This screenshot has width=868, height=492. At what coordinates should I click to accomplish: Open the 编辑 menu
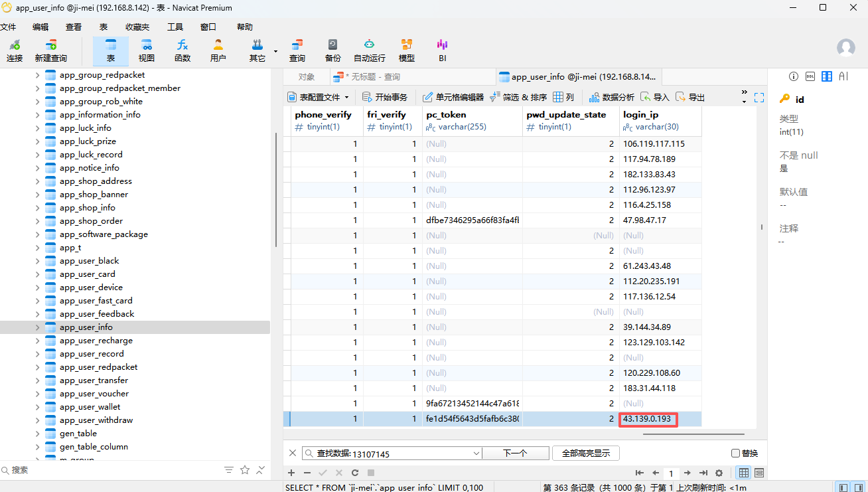[40, 27]
